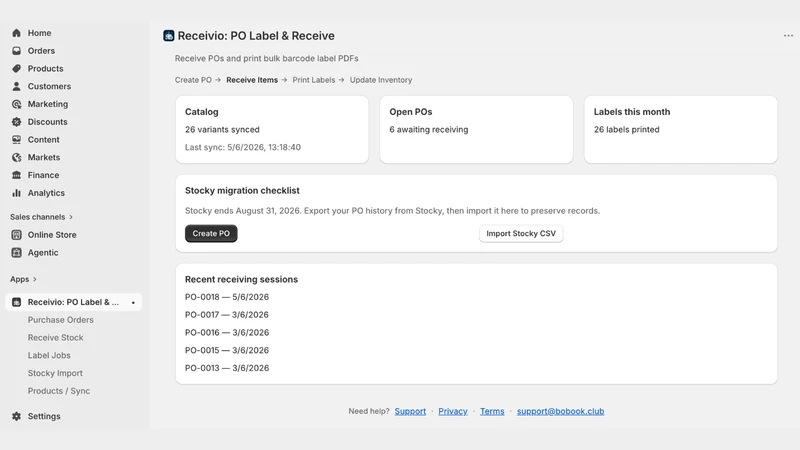Open the Support footer link
Screen dimensions: 800x450
coord(410,411)
